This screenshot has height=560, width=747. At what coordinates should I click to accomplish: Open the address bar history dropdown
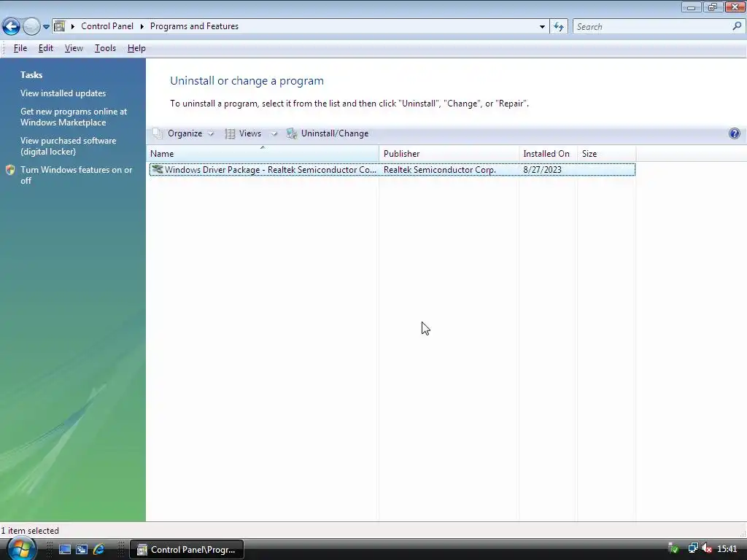click(542, 27)
